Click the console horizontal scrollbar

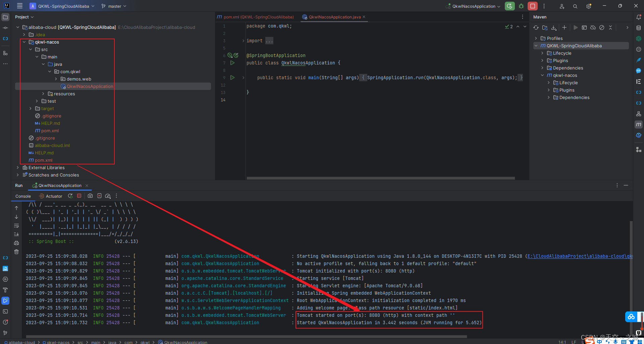click(x=247, y=336)
